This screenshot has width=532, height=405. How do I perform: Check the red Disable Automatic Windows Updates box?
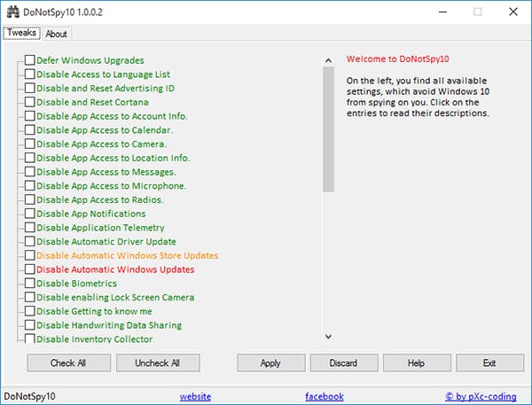point(30,269)
